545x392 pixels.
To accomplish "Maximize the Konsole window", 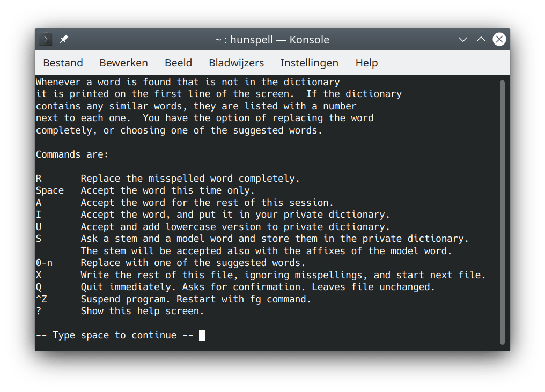I will [x=481, y=40].
